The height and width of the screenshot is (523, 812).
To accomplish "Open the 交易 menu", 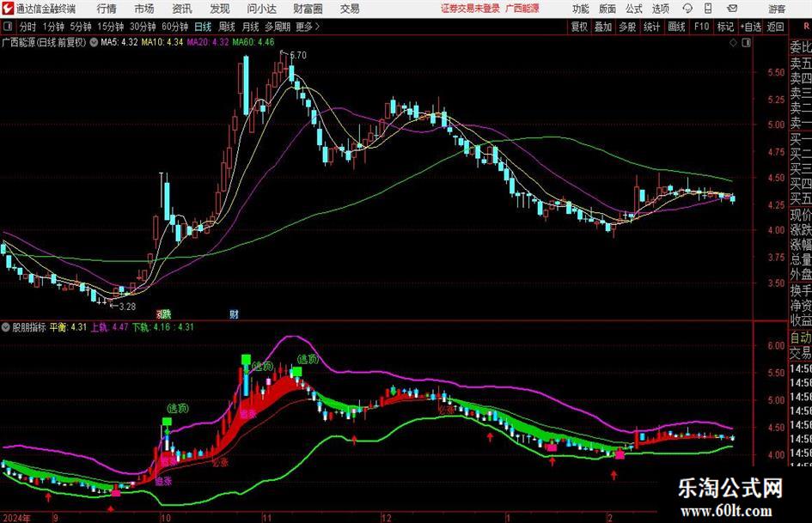I will pyautogui.click(x=350, y=9).
